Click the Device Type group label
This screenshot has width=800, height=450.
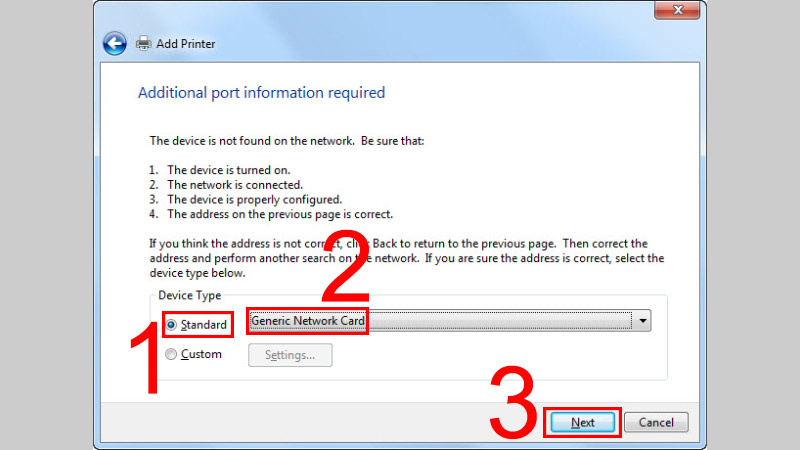point(190,296)
